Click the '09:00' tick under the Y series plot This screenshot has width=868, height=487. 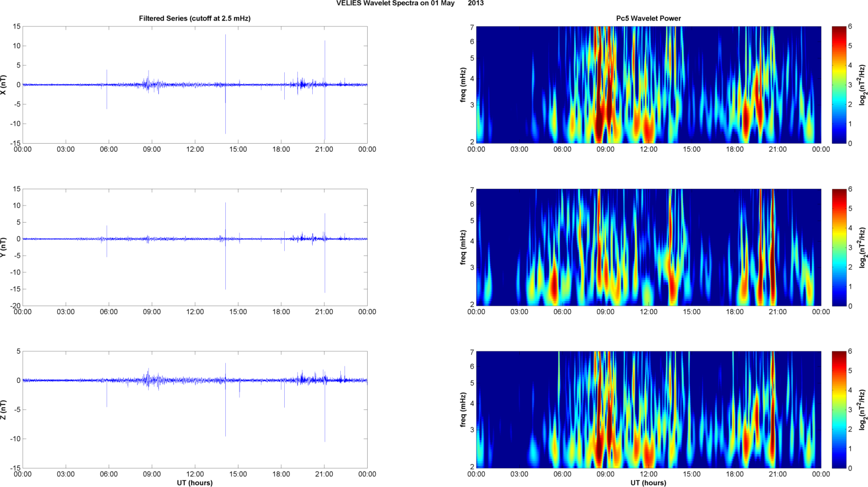[152, 312]
